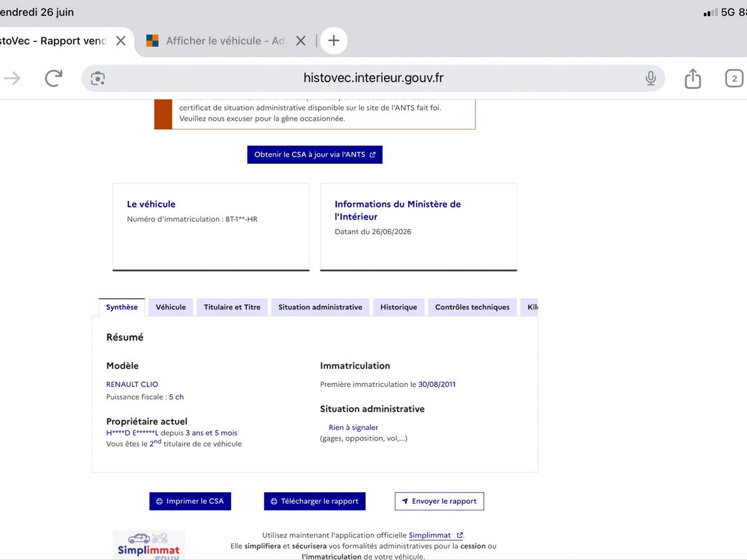Image resolution: width=747 pixels, height=560 pixels.
Task: Go forward with the arrow icon
Action: 12,78
